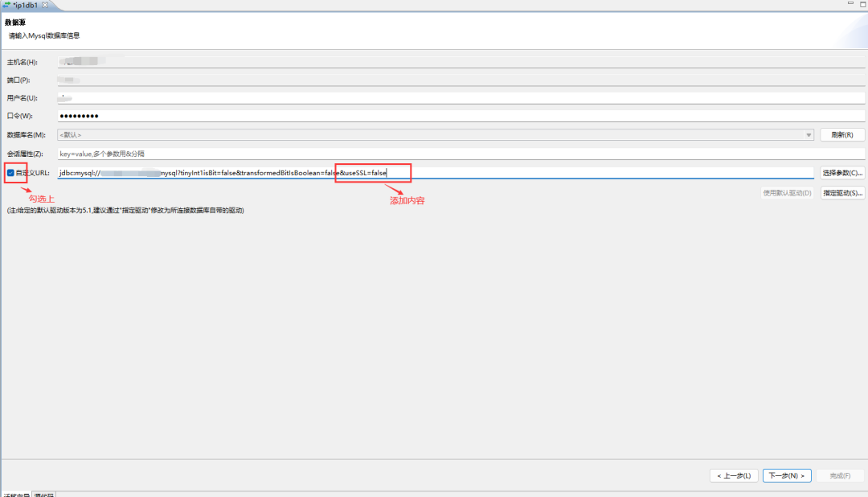Maximize the editor area
Image resolution: width=868 pixels, height=497 pixels.
[x=862, y=3]
